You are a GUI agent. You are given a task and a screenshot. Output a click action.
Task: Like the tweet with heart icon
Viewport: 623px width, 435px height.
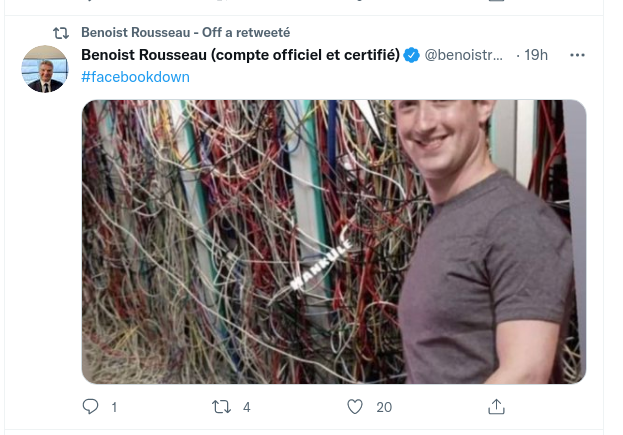[354, 407]
